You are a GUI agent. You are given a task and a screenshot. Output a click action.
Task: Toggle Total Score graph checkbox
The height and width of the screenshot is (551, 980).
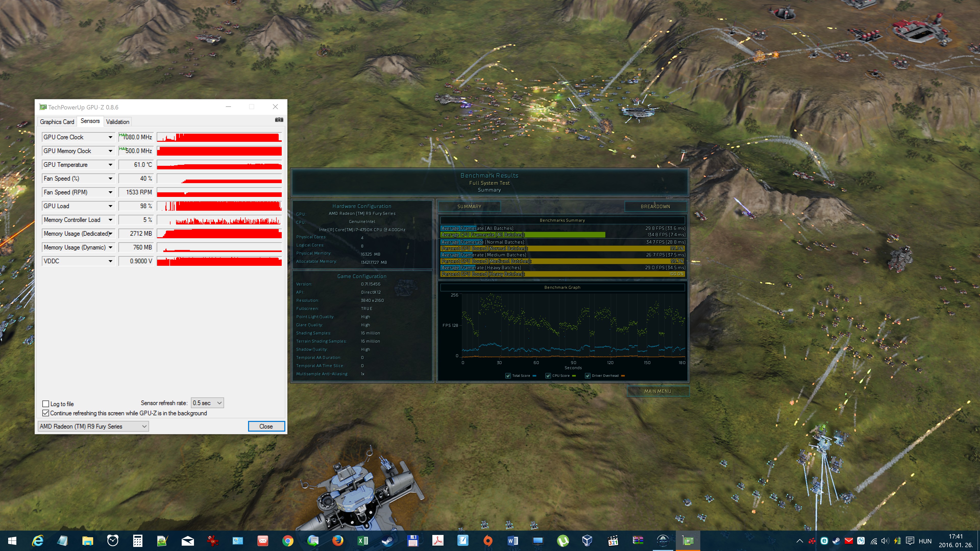coord(508,376)
